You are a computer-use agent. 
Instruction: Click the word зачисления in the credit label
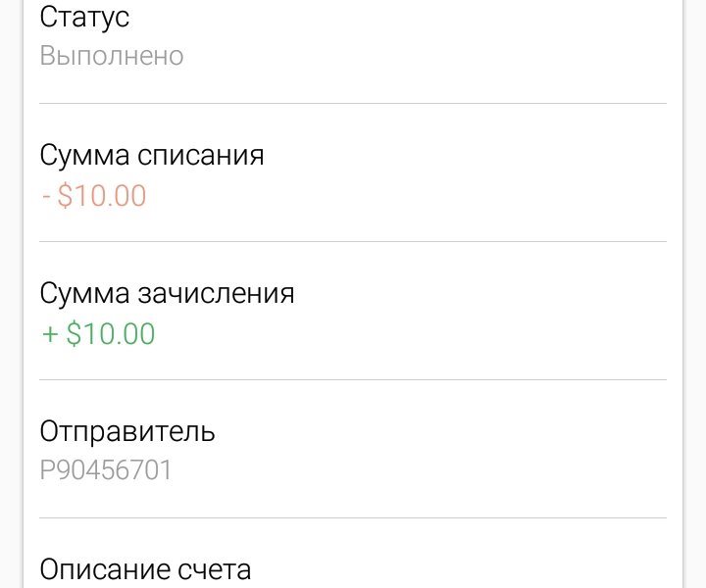(x=216, y=294)
